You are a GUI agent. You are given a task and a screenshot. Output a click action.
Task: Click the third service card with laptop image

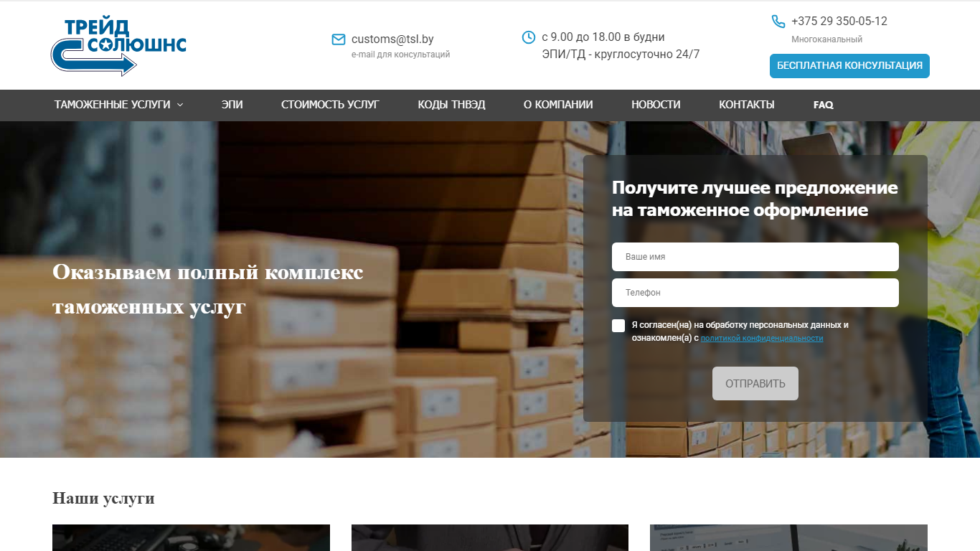pos(788,537)
